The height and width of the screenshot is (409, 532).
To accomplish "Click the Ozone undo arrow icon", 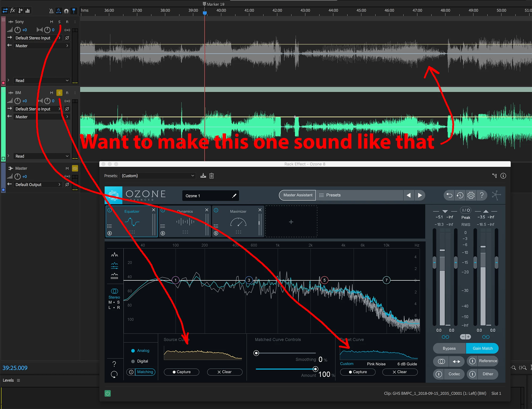I will tap(449, 195).
